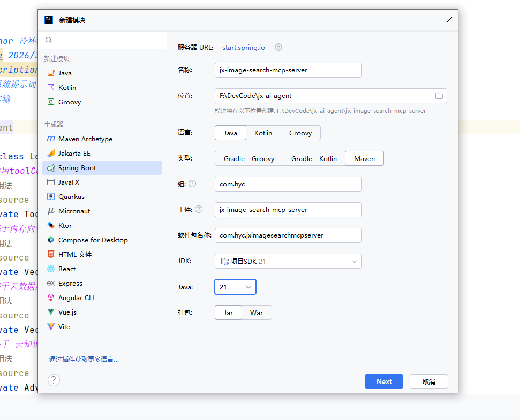Viewport: 520px width, 420px height.
Task: Click the Angular CLI icon
Action: pos(51,298)
